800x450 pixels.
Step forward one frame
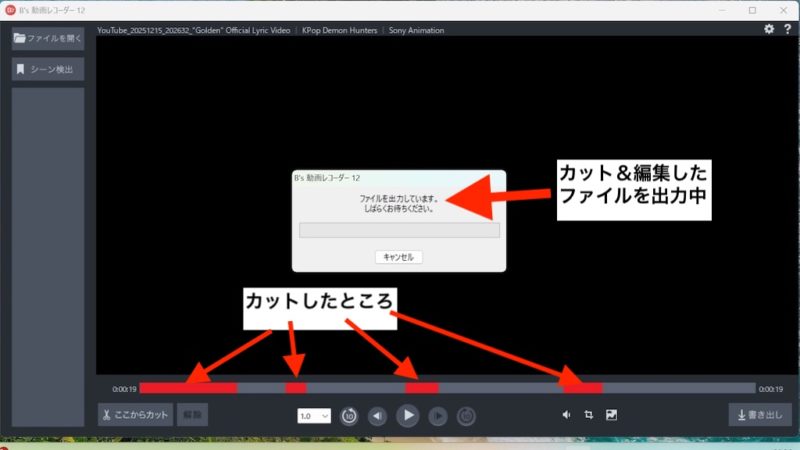coord(438,416)
